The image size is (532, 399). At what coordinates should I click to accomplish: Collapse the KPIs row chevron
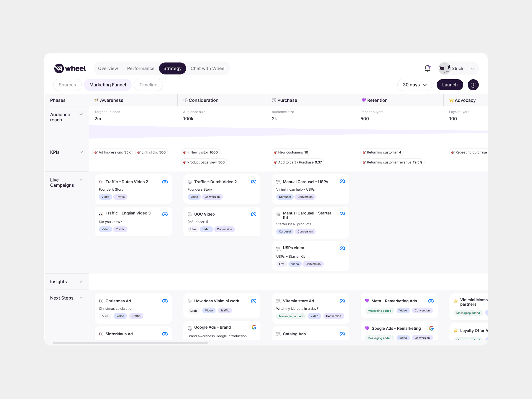coord(81,152)
